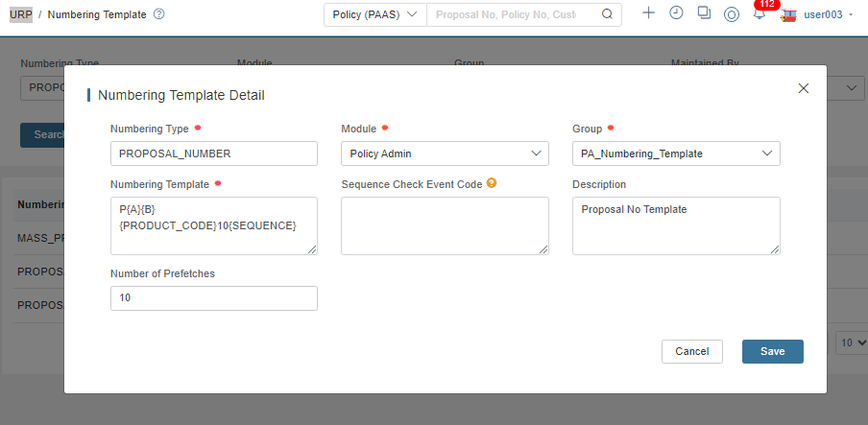Click the Number of Prefetches field
Viewport: 868px width, 425px height.
[x=214, y=297]
